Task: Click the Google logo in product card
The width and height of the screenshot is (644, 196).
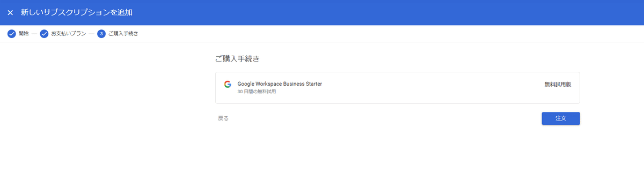Action: tap(228, 84)
